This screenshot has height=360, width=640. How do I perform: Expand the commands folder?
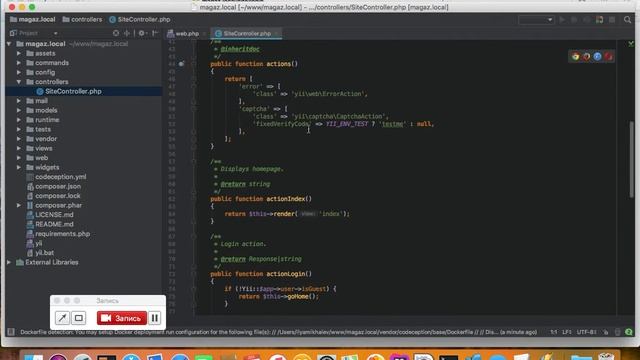click(x=19, y=63)
